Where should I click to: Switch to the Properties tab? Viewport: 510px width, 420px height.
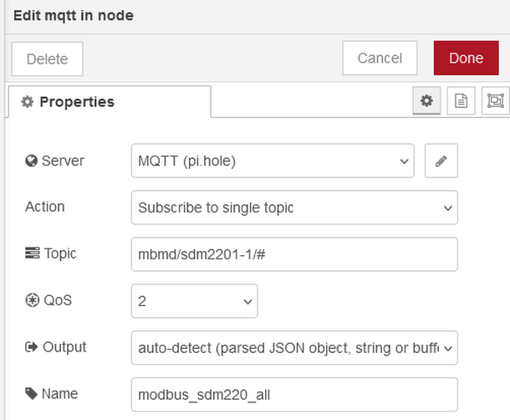[109, 102]
